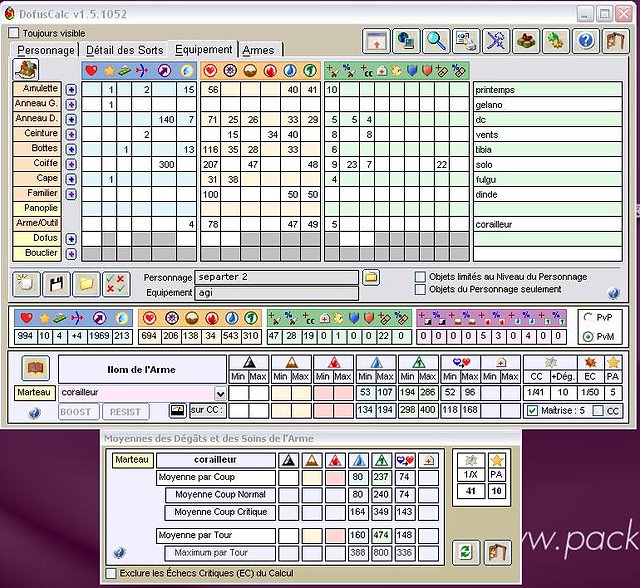Click the Ceinture slot label button
Viewport: 640px width, 588px height.
pyautogui.click(x=37, y=134)
